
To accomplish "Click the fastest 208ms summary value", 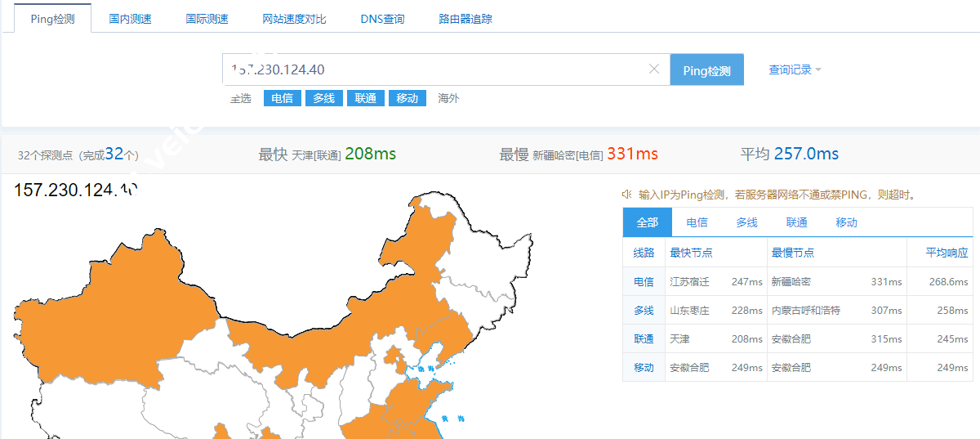I will [x=371, y=154].
